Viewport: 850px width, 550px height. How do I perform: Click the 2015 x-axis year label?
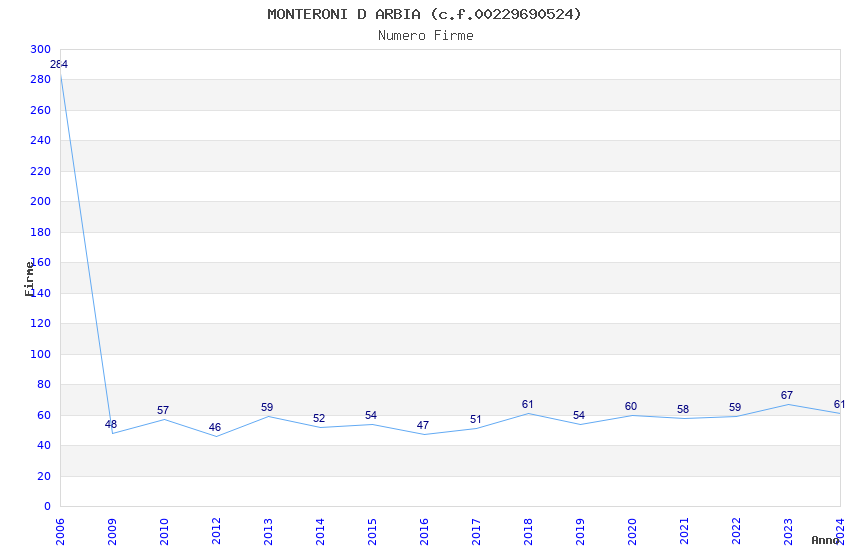point(372,532)
